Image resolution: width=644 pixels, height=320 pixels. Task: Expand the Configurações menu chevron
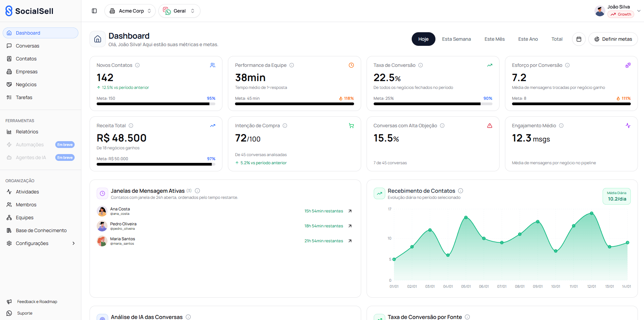coord(73,243)
